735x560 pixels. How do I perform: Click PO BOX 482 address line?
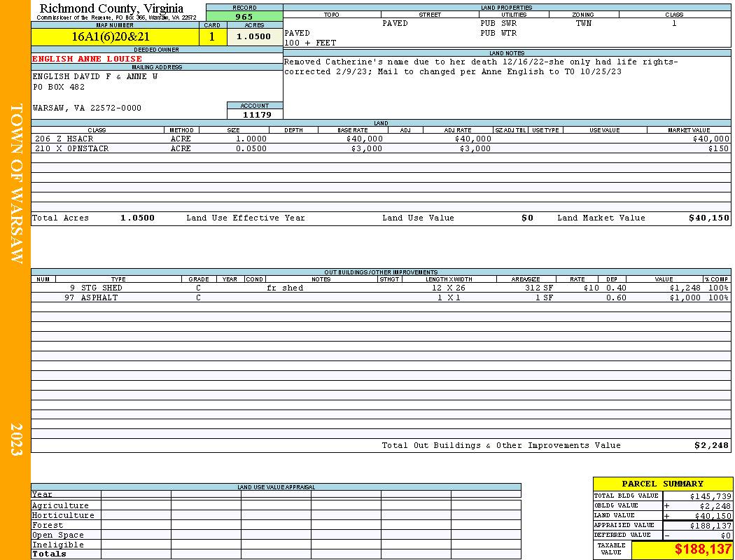pos(59,87)
